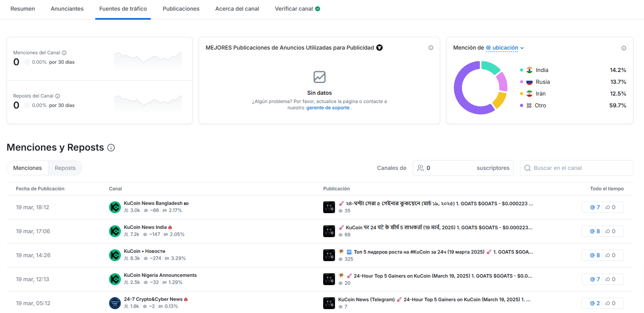
Task: Open the Anunciantes tab
Action: tap(67, 9)
